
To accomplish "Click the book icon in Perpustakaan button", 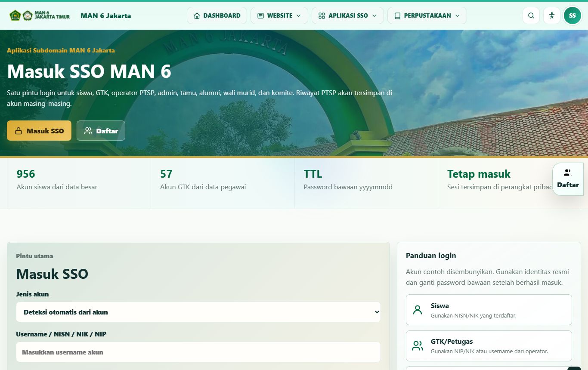I will [397, 15].
